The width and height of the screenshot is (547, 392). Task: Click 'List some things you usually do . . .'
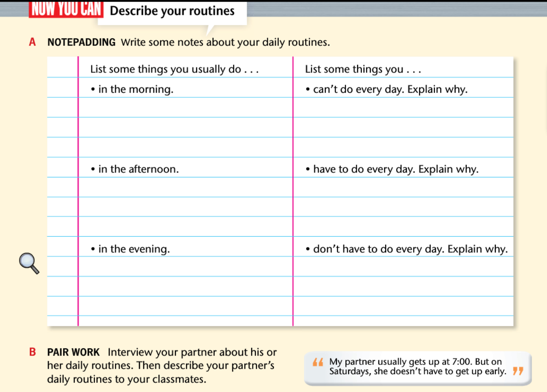point(175,69)
